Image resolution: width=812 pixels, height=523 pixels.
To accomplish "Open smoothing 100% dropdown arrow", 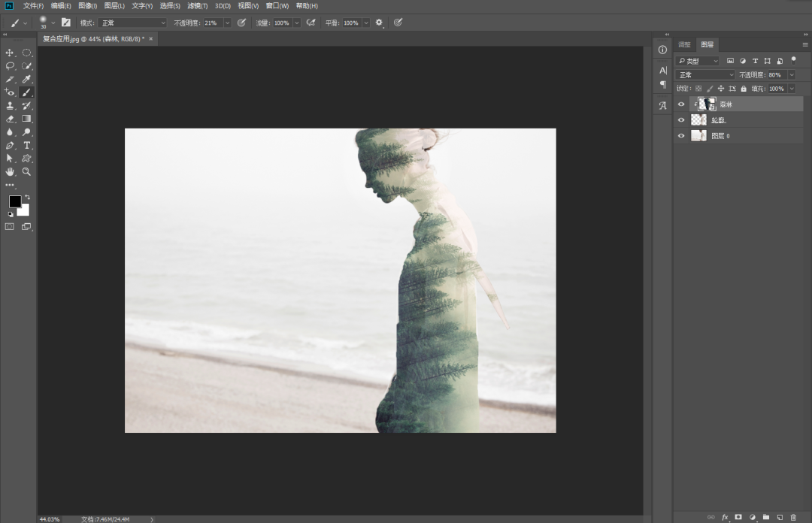I will (x=366, y=23).
